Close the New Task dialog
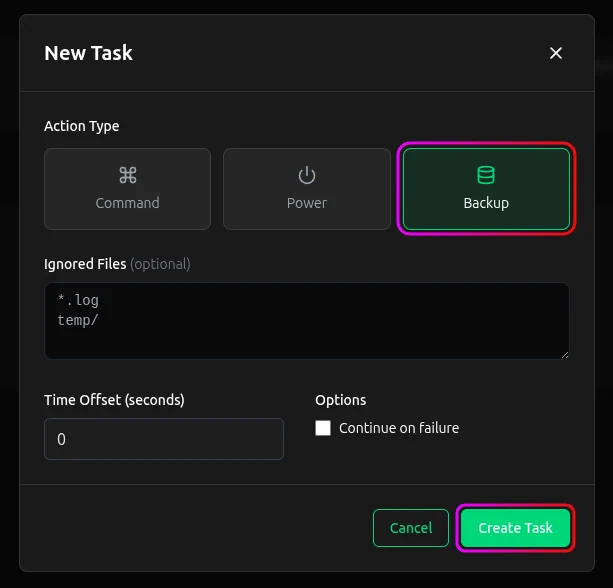Image resolution: width=613 pixels, height=588 pixels. [x=556, y=53]
